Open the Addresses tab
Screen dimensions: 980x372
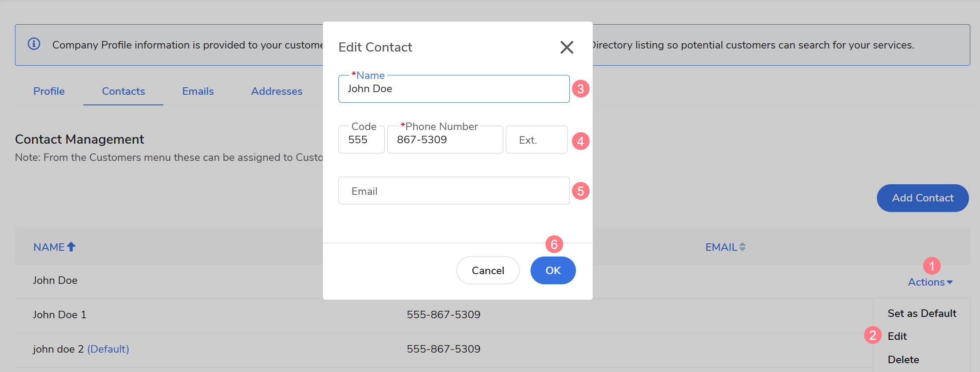pyautogui.click(x=277, y=91)
